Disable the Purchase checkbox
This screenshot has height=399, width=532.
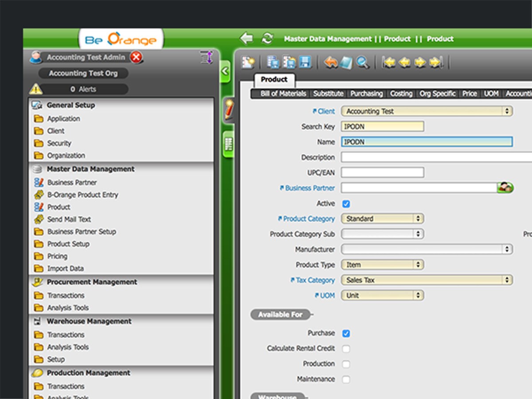[x=346, y=333]
